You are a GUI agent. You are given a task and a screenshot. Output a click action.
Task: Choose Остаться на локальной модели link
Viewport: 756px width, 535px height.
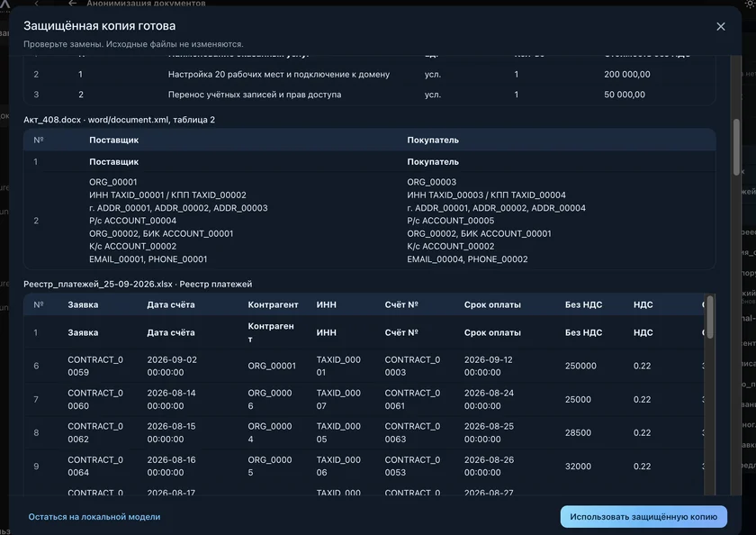[94, 517]
